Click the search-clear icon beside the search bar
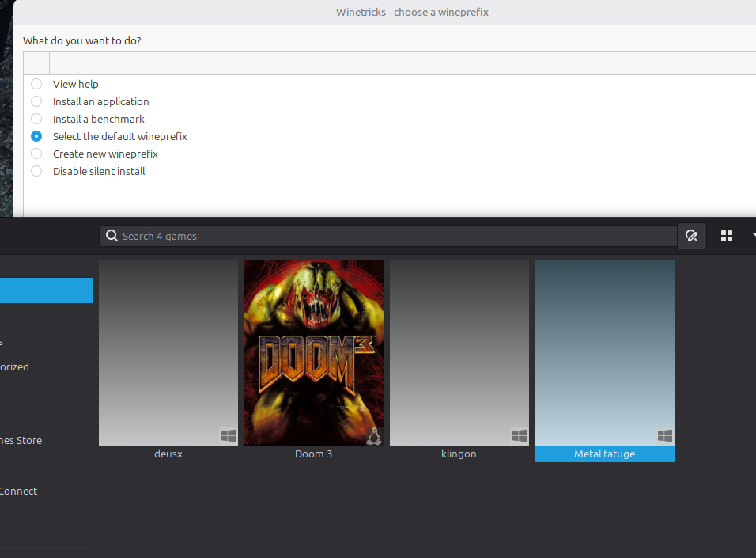The image size is (756, 558). pos(691,236)
